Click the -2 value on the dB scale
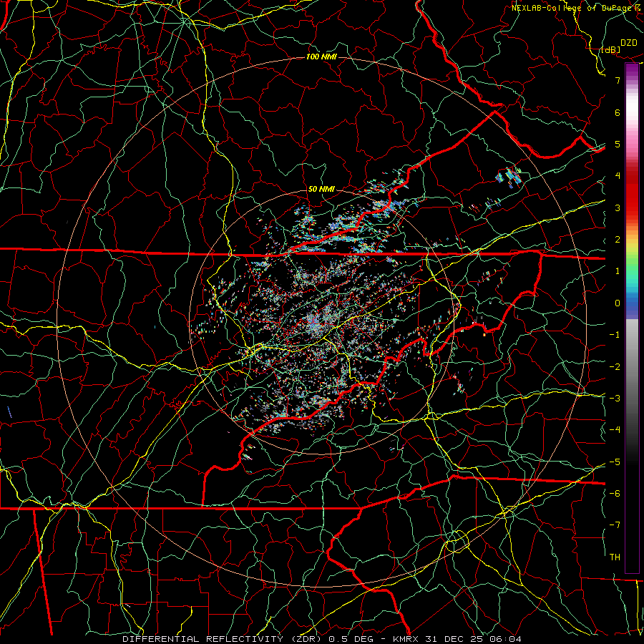Screen dimensions: 644x644 click(x=615, y=367)
